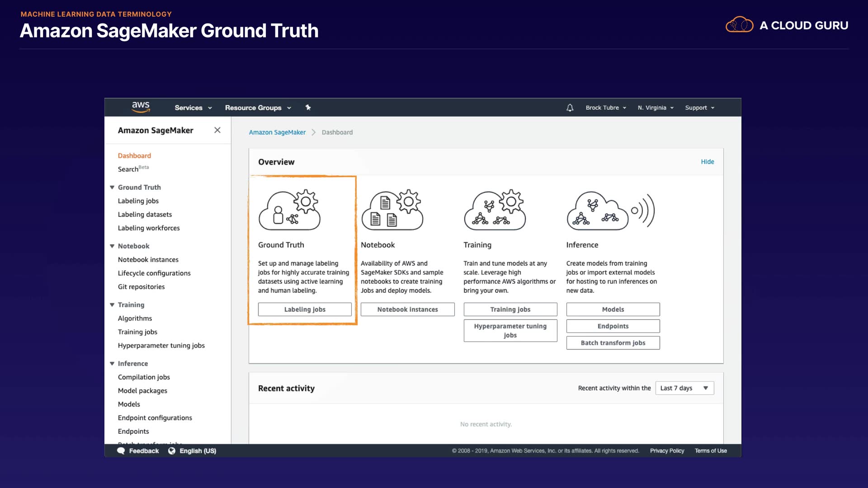Click the globe icon beside English (US)

pyautogui.click(x=172, y=451)
